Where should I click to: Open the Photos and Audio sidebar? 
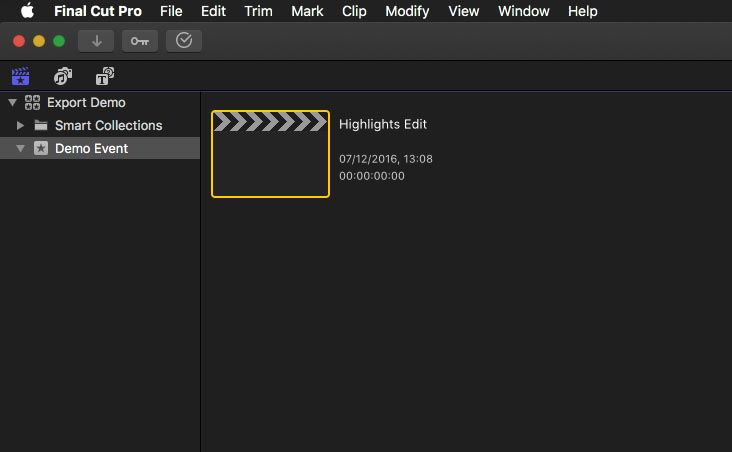click(x=63, y=76)
